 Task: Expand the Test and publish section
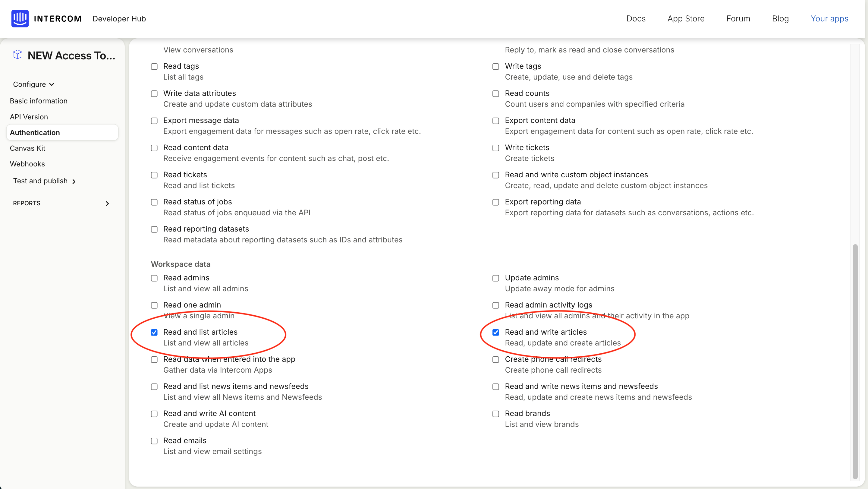coord(45,181)
